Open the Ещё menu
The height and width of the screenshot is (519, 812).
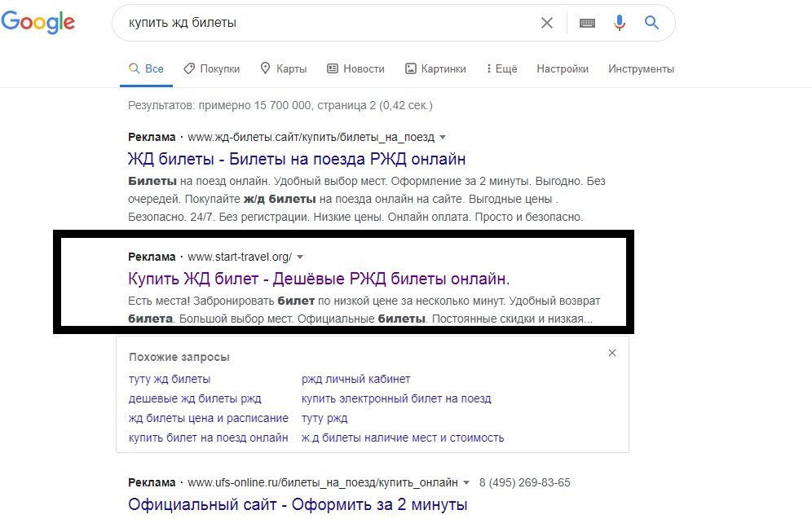click(x=502, y=68)
